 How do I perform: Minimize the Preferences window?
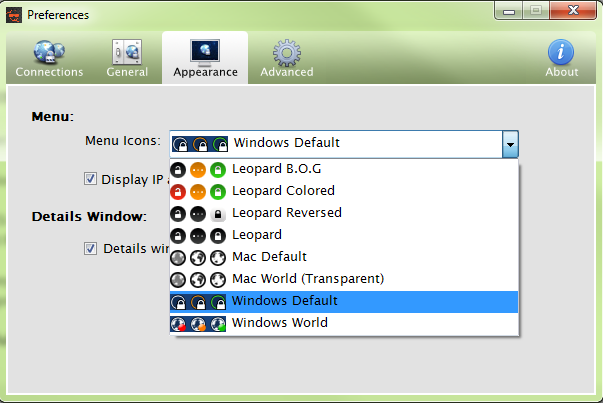pyautogui.click(x=509, y=11)
